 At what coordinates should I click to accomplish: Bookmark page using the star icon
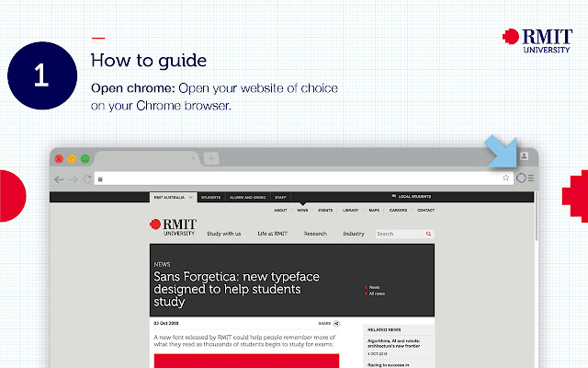pos(505,178)
